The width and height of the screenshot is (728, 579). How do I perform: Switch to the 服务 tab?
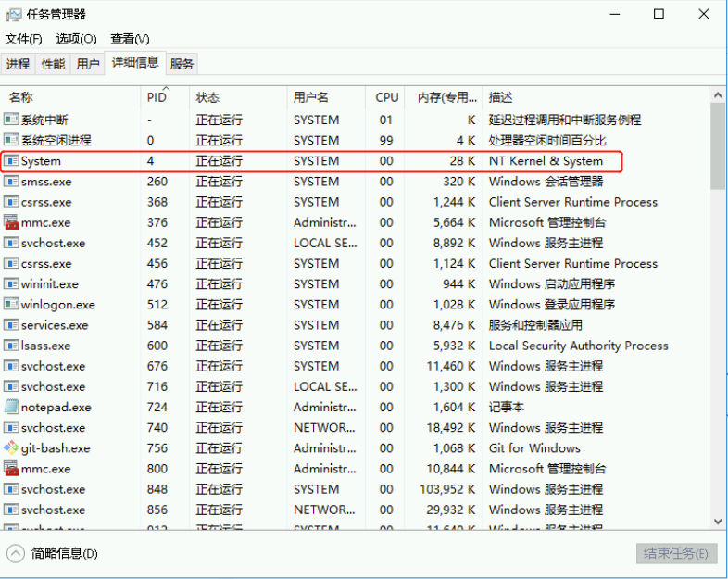pos(182,64)
